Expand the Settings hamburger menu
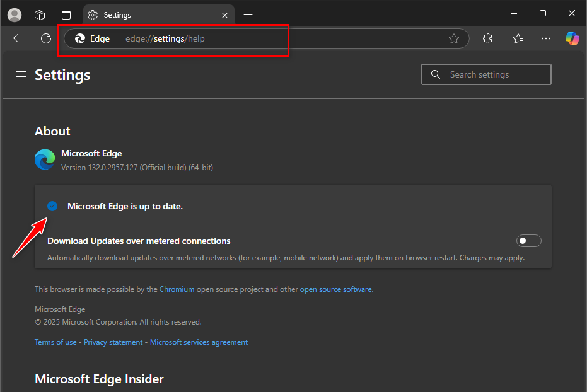The width and height of the screenshot is (587, 392). tap(21, 74)
